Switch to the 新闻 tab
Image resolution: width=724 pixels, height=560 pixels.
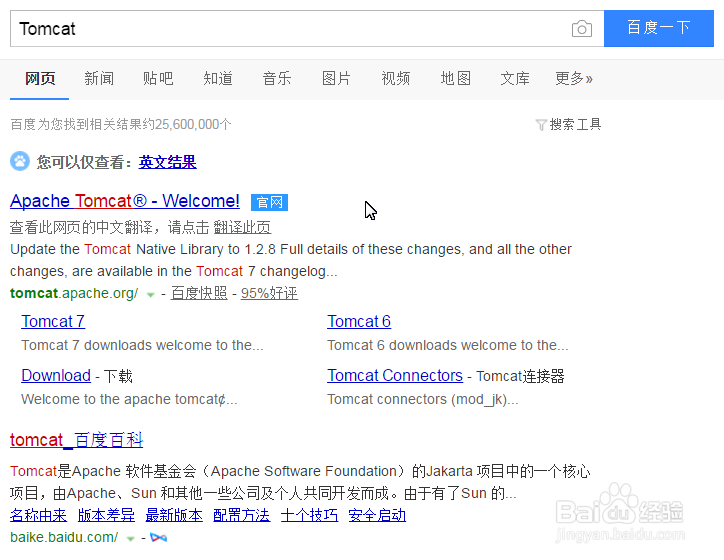(99, 78)
